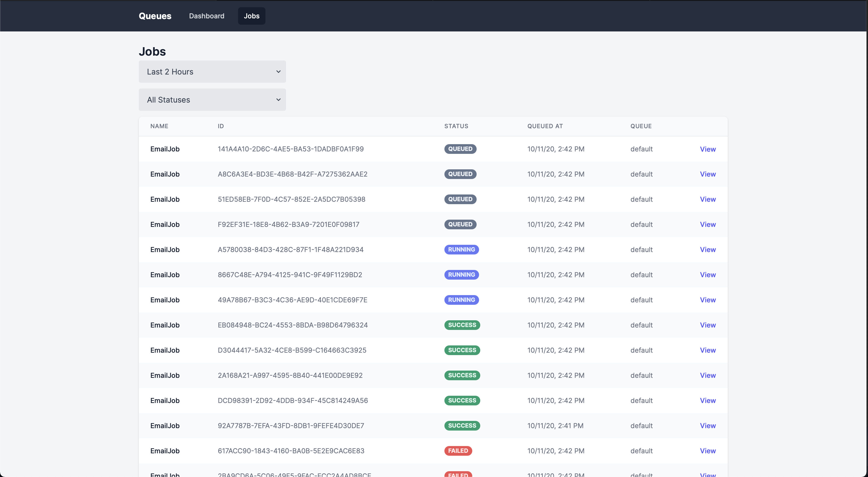Click chevron arrow on Last 2 Hours select
The width and height of the screenshot is (868, 477).
click(x=278, y=72)
